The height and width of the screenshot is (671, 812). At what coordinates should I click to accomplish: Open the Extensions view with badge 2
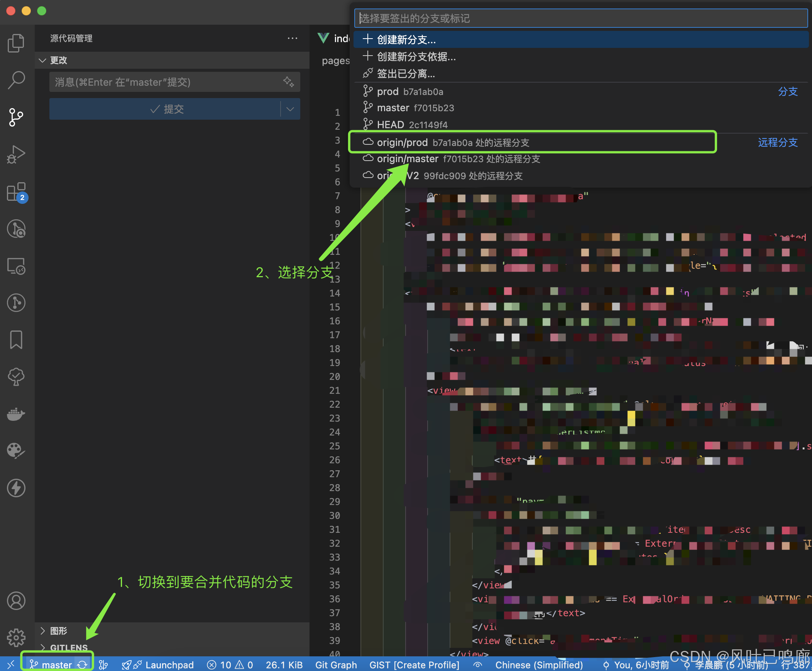point(16,192)
